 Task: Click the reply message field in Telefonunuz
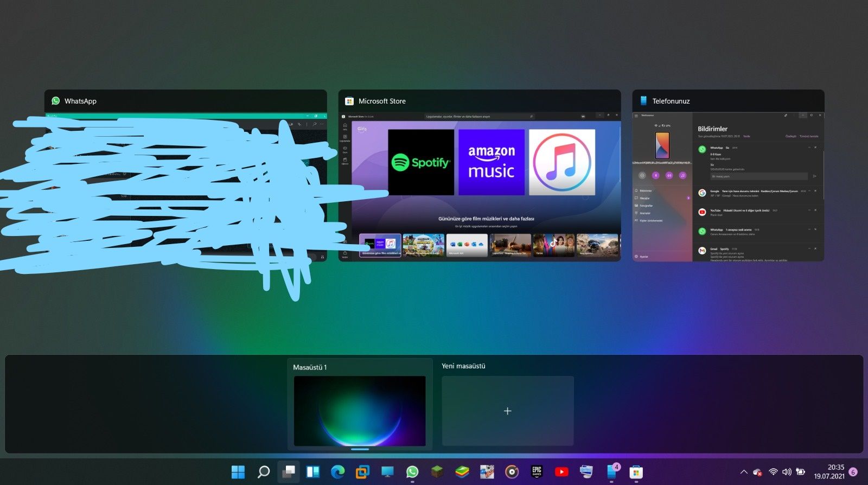(758, 176)
